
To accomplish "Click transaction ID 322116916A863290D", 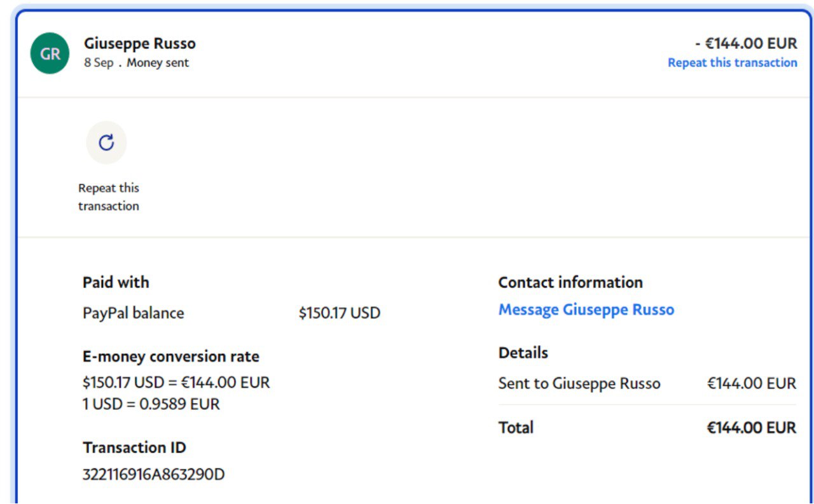I will point(153,474).
